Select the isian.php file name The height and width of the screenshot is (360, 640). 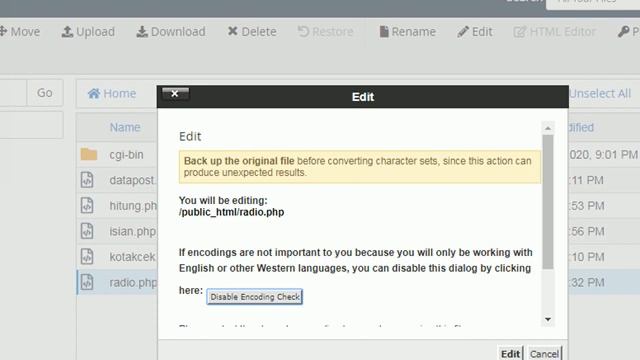point(133,231)
